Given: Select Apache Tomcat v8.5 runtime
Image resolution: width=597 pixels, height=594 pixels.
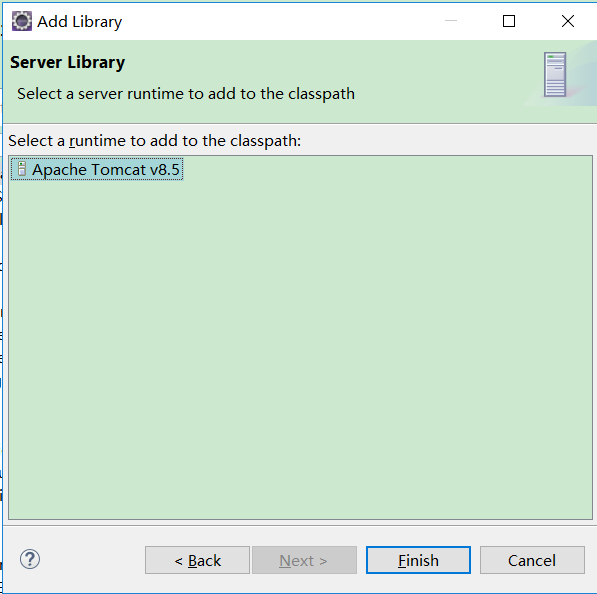Looking at the screenshot, I should pyautogui.click(x=97, y=169).
